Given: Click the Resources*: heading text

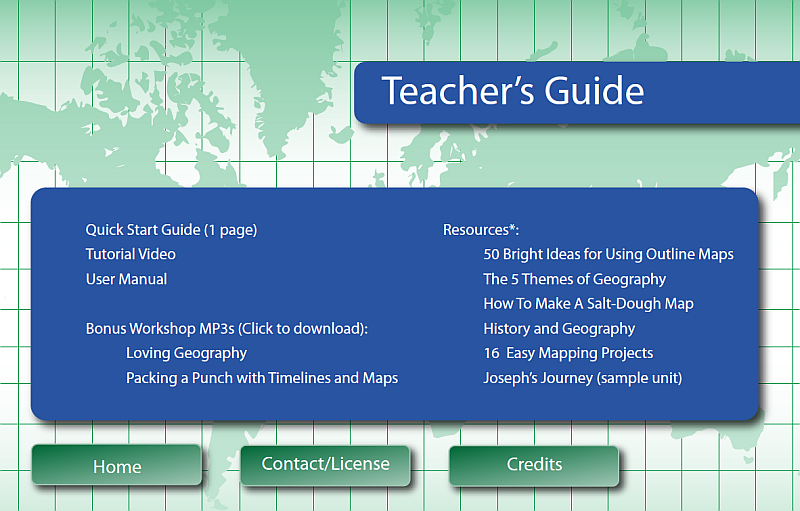Looking at the screenshot, I should click(x=481, y=230).
